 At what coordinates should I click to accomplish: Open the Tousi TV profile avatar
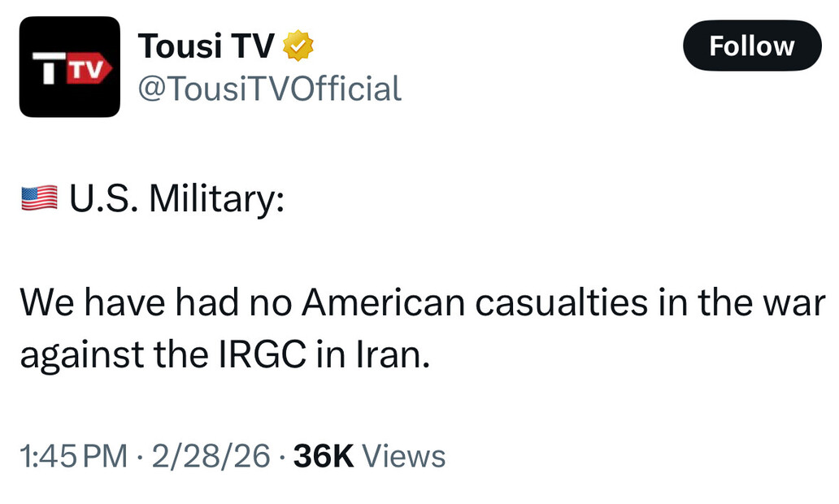coord(70,67)
